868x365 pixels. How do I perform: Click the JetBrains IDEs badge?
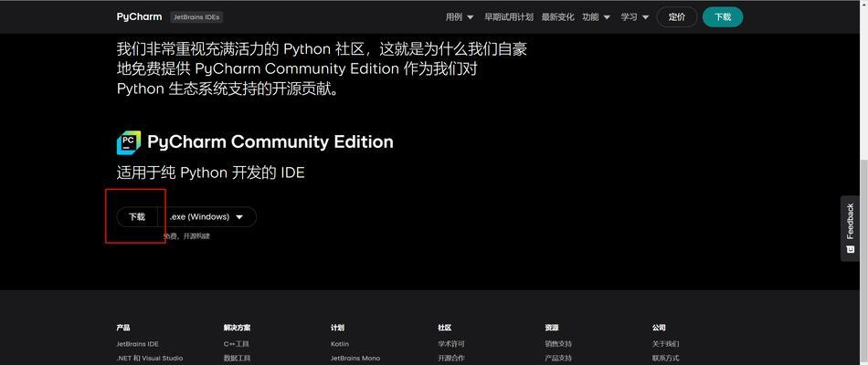click(x=196, y=17)
